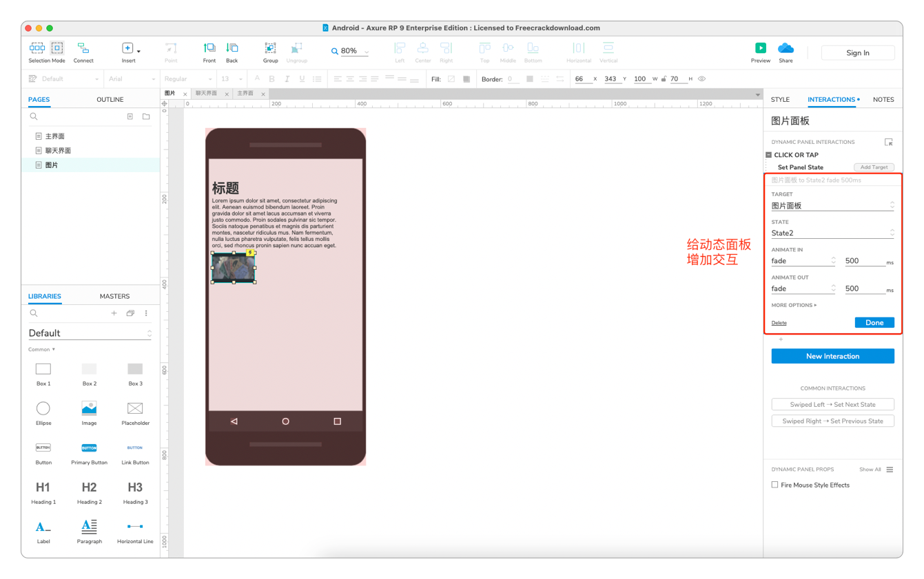Click the Point tool icon
The height and width of the screenshot is (579, 924).
point(171,48)
